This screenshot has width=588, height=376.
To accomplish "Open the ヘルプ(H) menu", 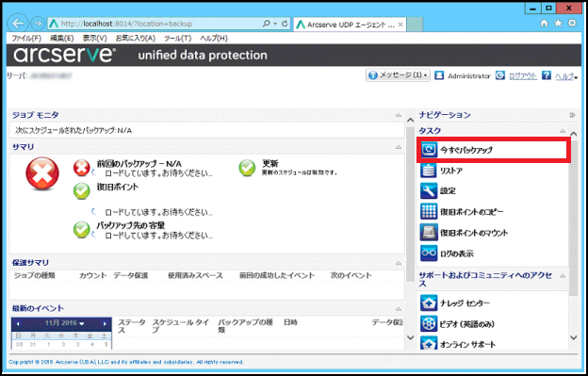I will 213,39.
